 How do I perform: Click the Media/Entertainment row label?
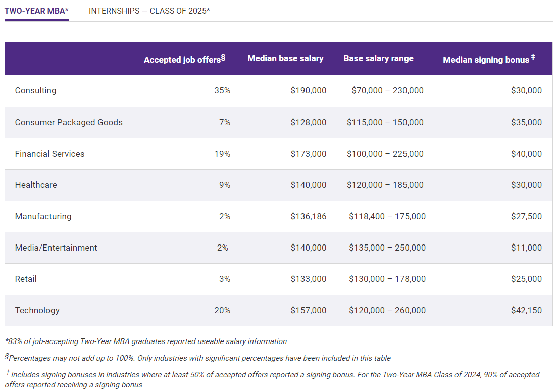click(56, 248)
